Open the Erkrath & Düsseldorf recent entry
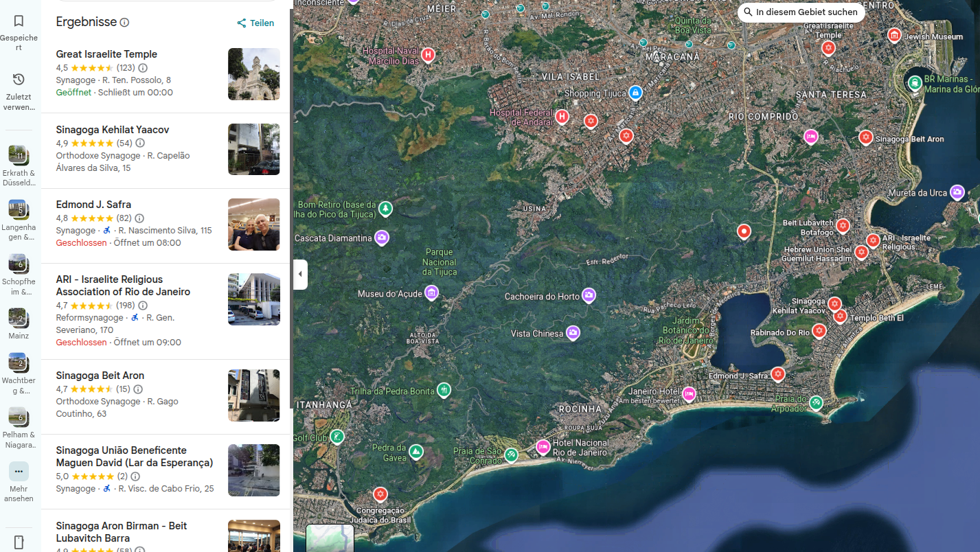 (x=17, y=154)
